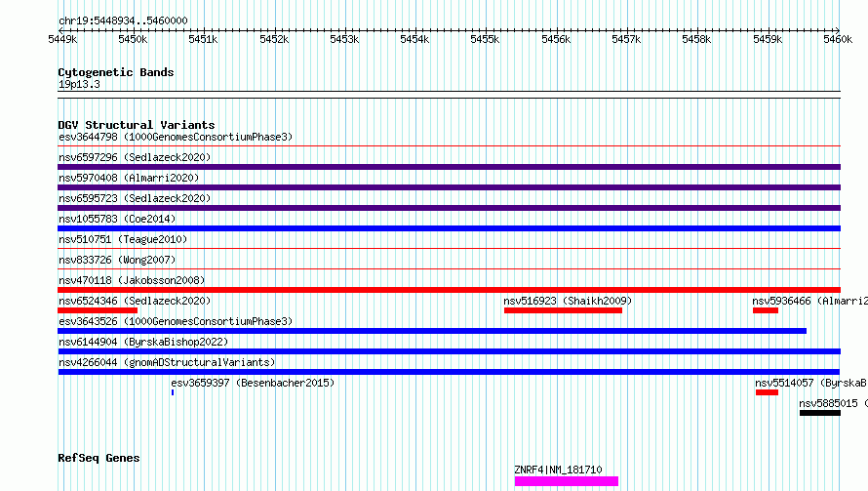Click the 5457k ruler position
The width and height of the screenshot is (868, 491).
[x=626, y=39]
